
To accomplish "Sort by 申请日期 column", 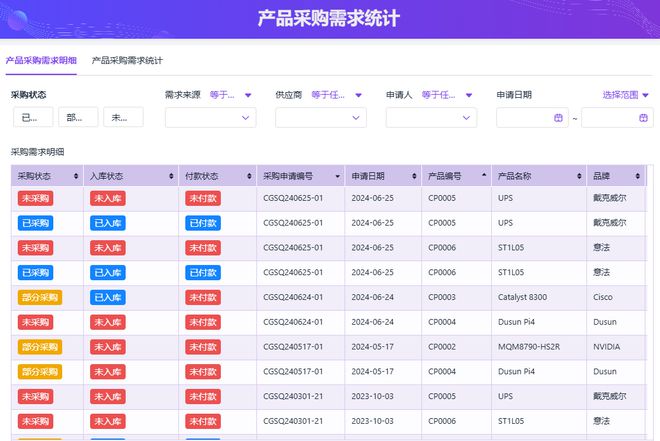I will click(x=414, y=176).
